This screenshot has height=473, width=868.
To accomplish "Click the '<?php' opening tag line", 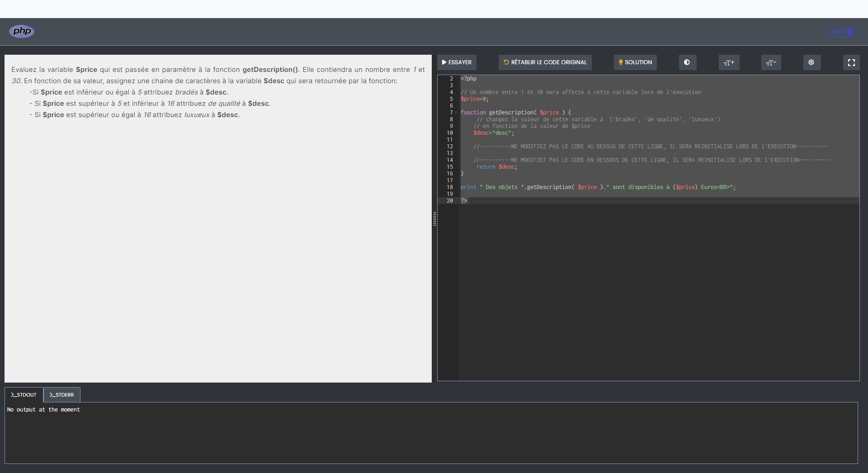I will click(469, 79).
